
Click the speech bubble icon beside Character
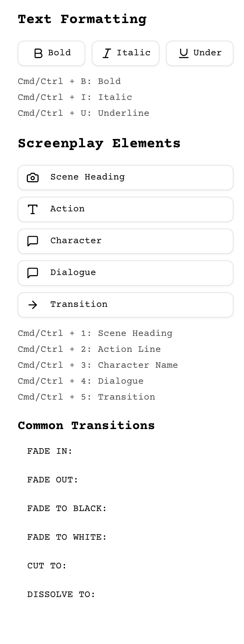33,241
